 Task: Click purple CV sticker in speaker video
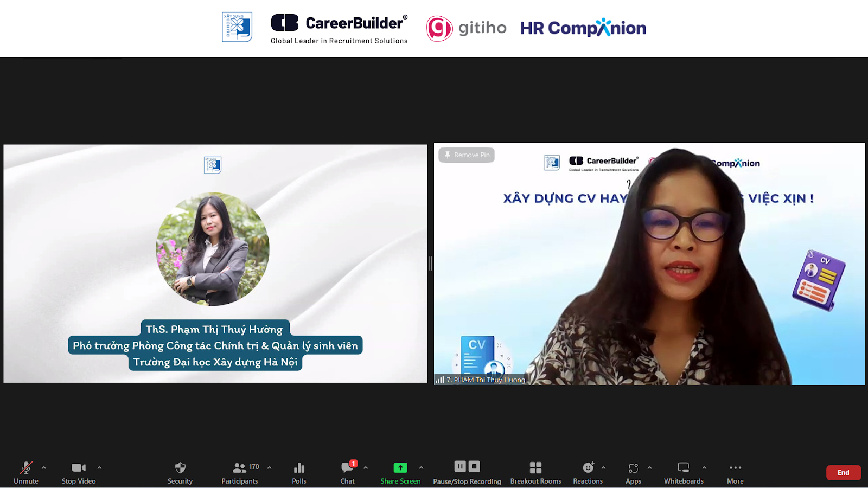(x=819, y=280)
